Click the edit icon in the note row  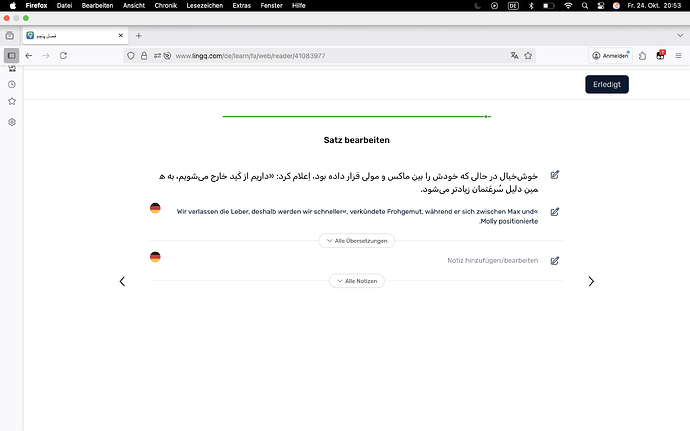555,260
